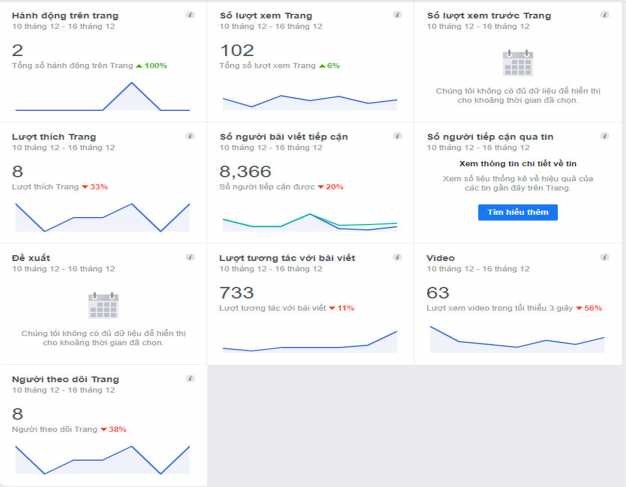Screen dimensions: 626x487
Task: Click the Người theo dõi Trang chart
Action: tap(102, 459)
